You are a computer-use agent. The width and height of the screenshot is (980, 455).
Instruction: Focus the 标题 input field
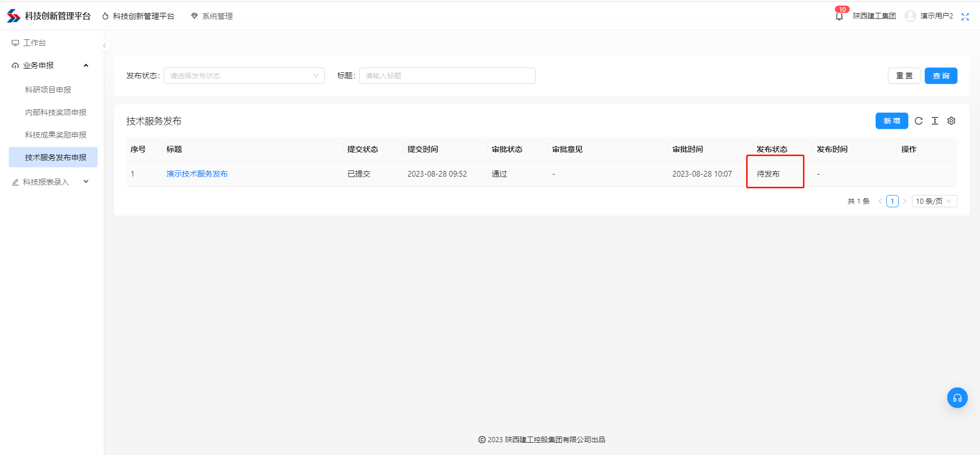coord(447,76)
